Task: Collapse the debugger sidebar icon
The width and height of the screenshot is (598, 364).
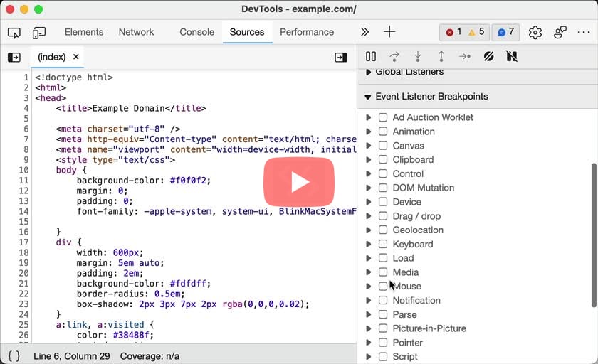Action: tap(341, 58)
